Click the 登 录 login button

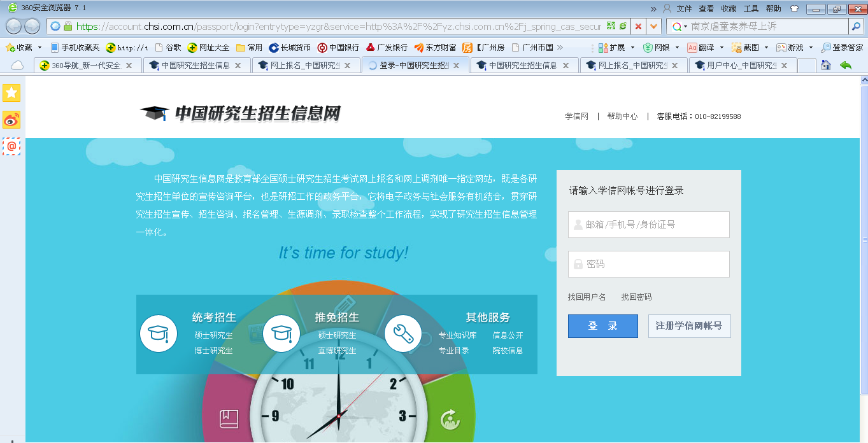pos(602,326)
